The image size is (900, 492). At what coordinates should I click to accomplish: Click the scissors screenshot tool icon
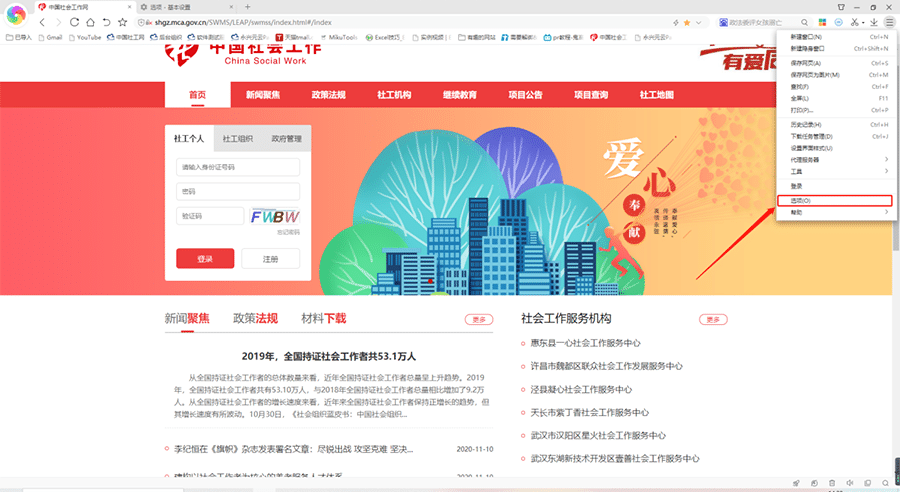[854, 21]
